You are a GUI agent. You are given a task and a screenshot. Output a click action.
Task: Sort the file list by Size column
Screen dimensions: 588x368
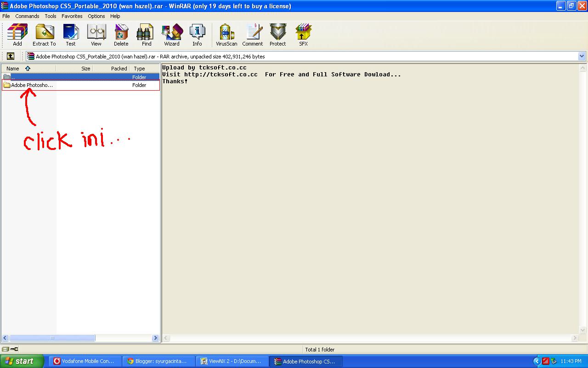point(74,69)
